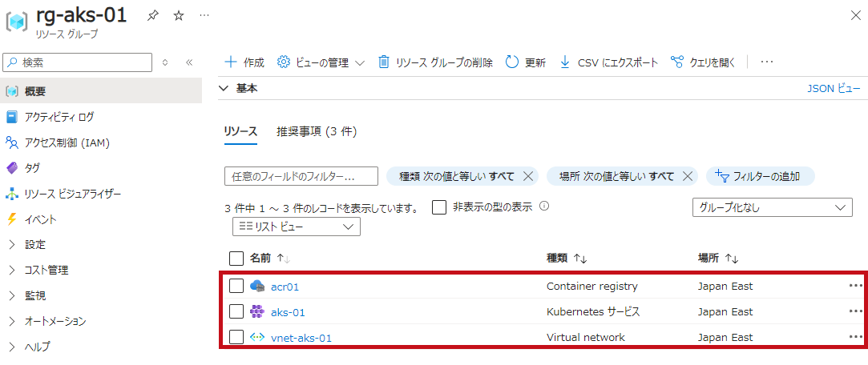Export the list via CSV にエクスポート

tap(608, 62)
